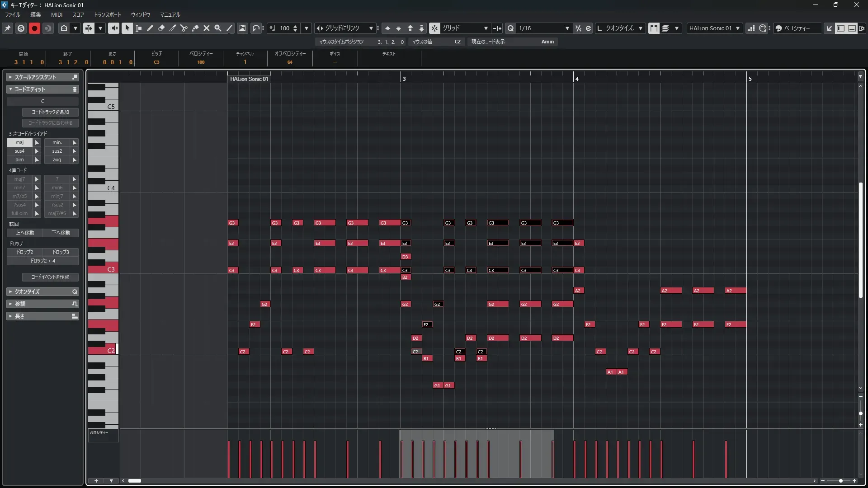868x488 pixels.
Task: Select the Erase tool
Action: click(x=161, y=28)
